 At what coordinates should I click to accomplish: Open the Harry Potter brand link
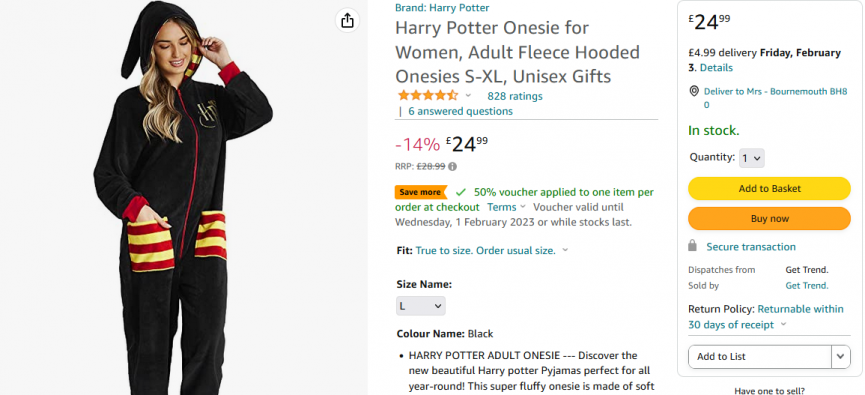(x=442, y=8)
